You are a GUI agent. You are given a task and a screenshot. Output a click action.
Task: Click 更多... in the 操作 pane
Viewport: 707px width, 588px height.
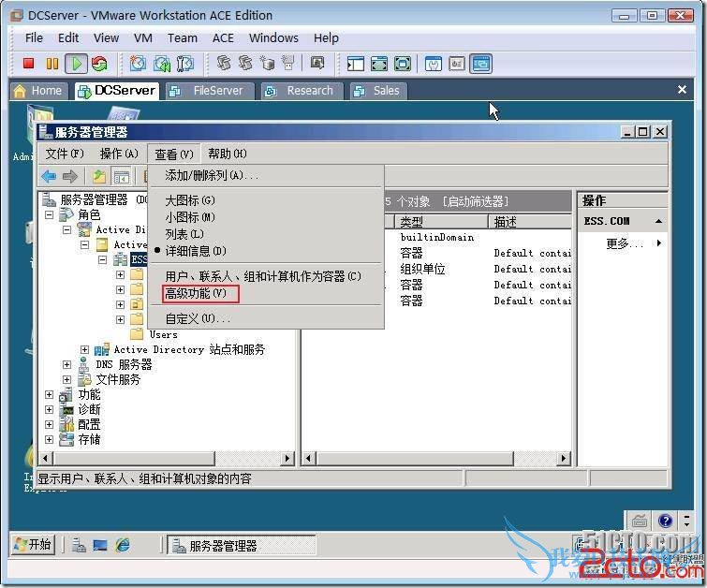[x=625, y=243]
